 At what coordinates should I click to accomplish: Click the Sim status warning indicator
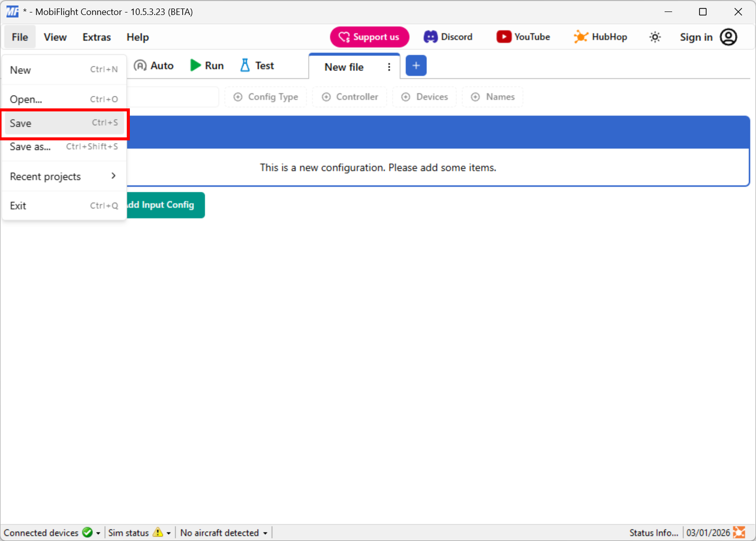tap(159, 533)
